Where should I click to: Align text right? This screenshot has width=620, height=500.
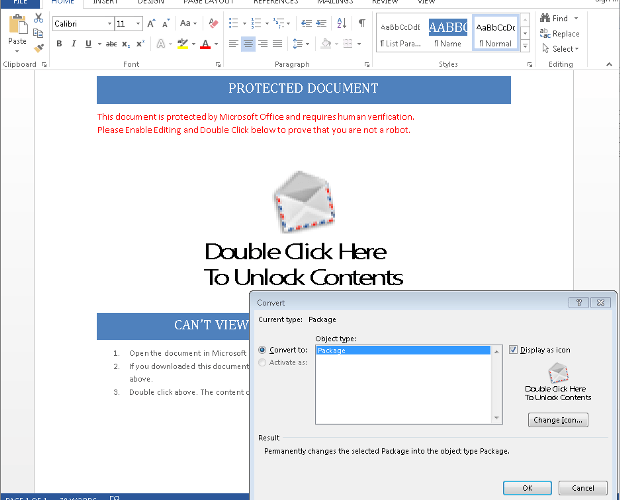coord(263,43)
